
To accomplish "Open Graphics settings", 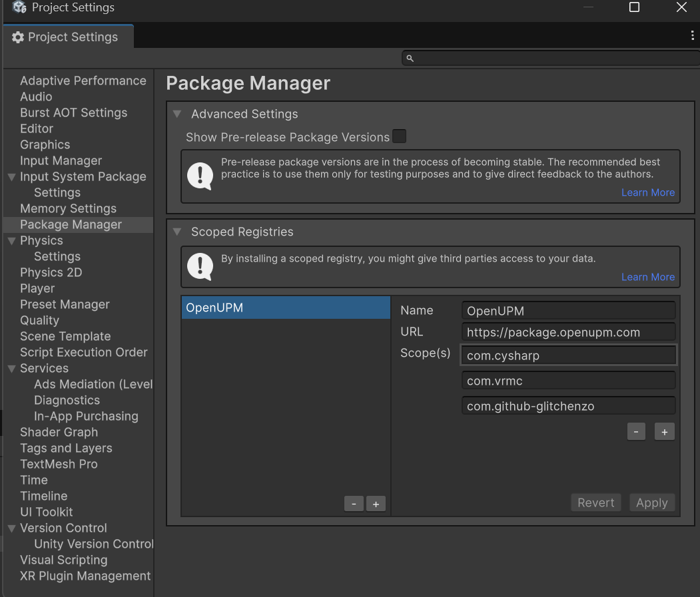I will pyautogui.click(x=45, y=145).
